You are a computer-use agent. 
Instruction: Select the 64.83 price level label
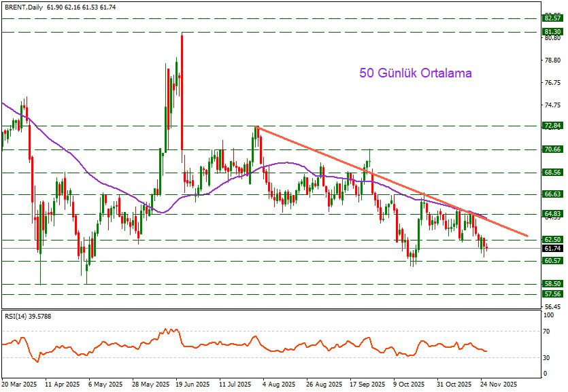click(552, 214)
